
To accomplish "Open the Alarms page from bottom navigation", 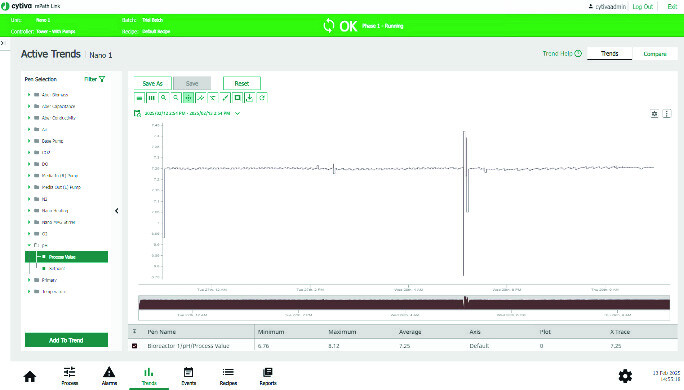I will point(109,376).
